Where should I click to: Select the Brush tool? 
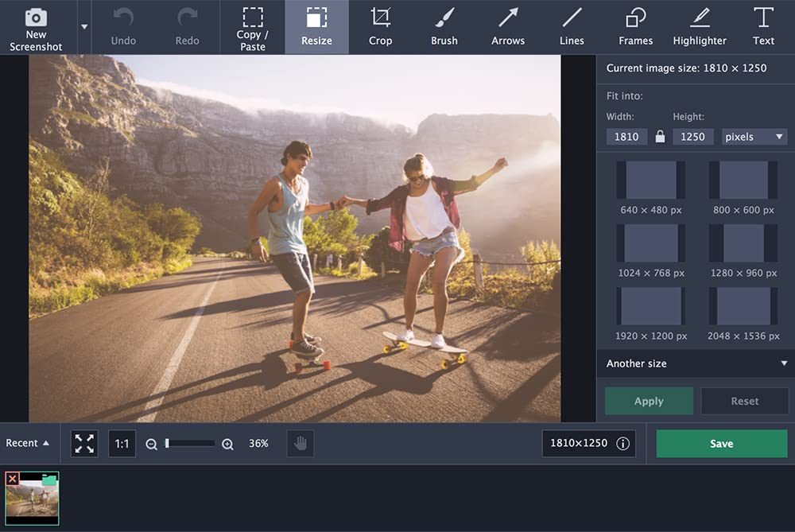click(444, 27)
